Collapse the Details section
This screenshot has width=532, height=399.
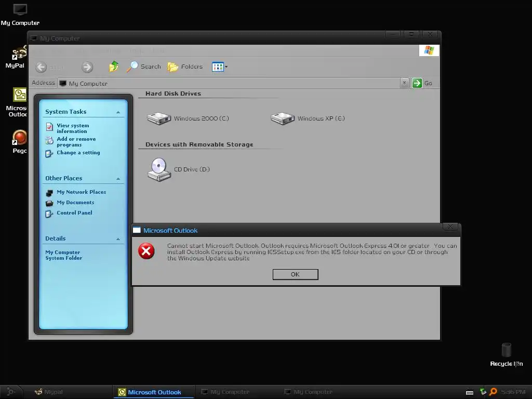[118, 239]
